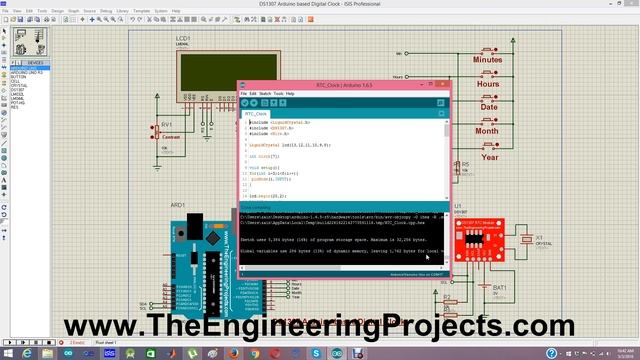Image resolution: width=640 pixels, height=360 pixels.
Task: Select BUTTON in the devices list
Action: click(x=18, y=77)
